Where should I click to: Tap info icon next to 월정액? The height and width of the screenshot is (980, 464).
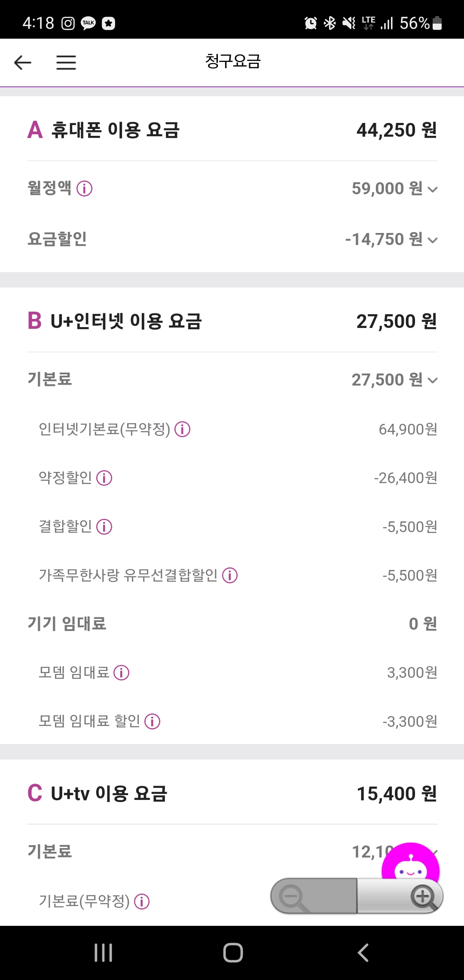pos(84,189)
